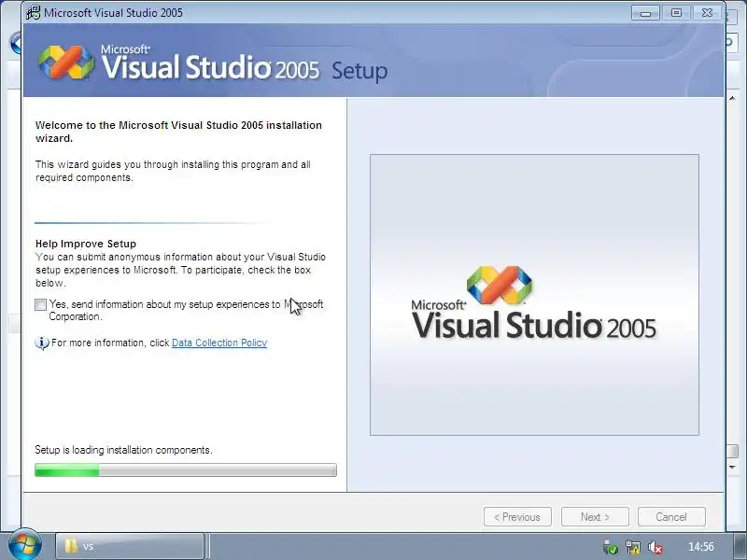Cancel the Visual Studio setup
This screenshot has width=747, height=560.
click(x=671, y=517)
